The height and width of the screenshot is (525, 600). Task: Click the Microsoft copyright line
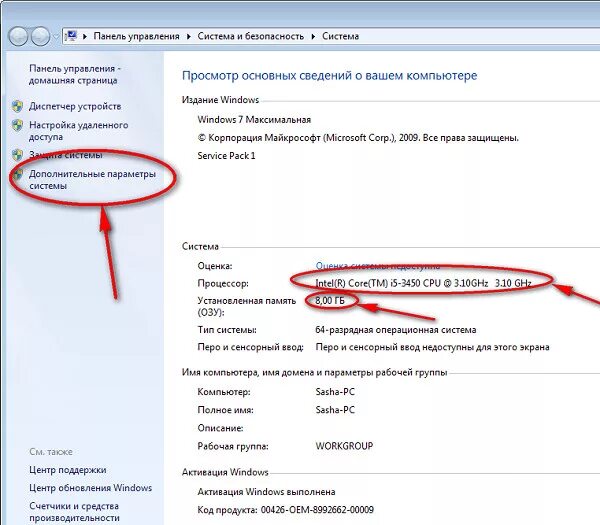click(358, 138)
